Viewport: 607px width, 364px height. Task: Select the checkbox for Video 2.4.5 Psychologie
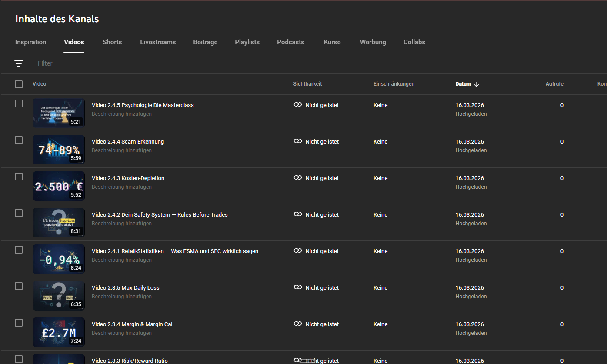[x=19, y=104]
